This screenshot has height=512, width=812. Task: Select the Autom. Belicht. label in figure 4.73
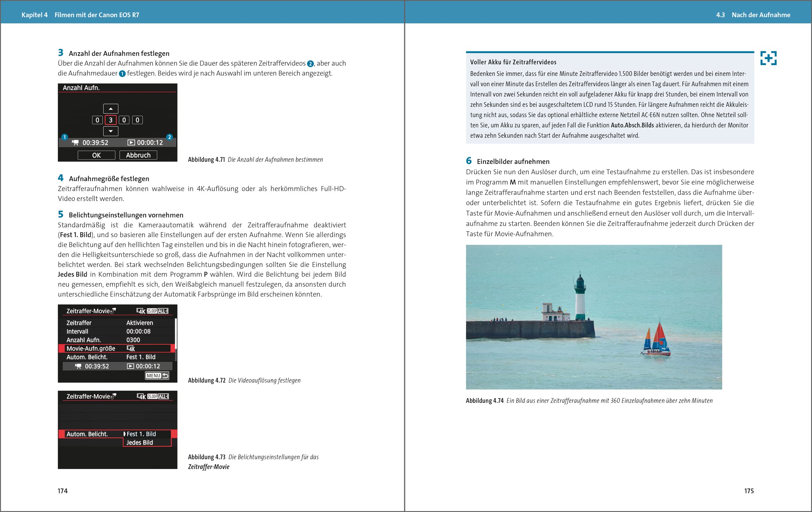pyautogui.click(x=87, y=434)
